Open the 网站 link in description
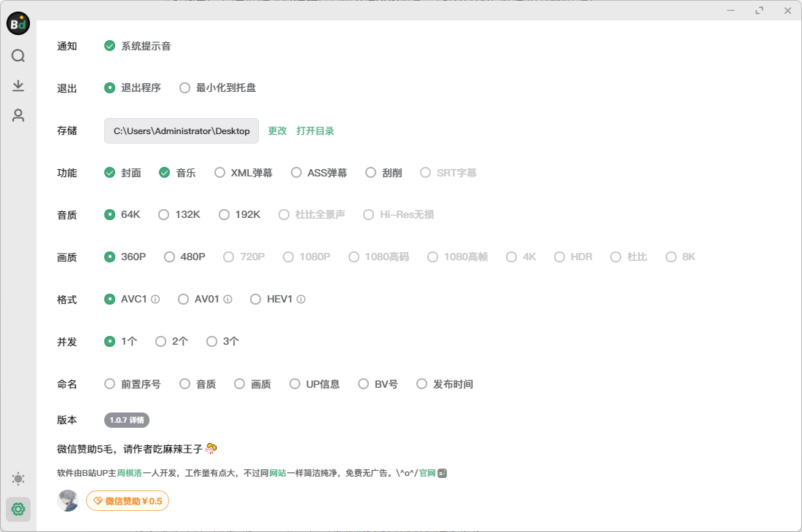Screen dimensions: 802x532 point(278,473)
